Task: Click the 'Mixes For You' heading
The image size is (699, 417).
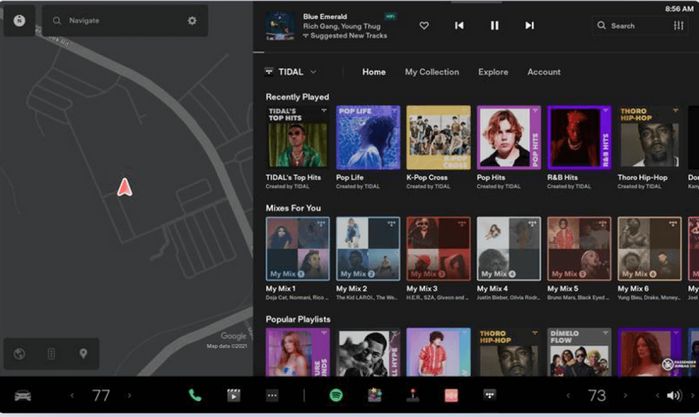Action: click(293, 208)
